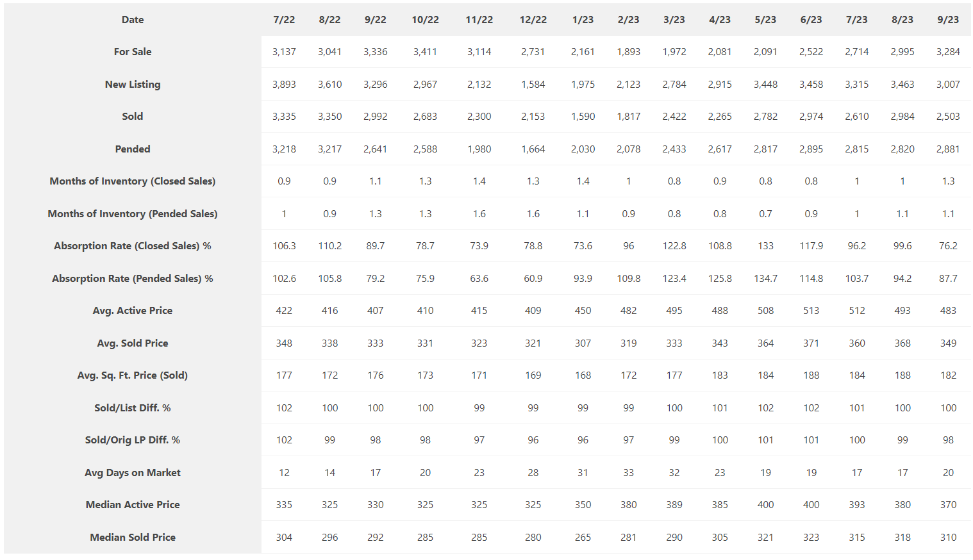Select the Sold/Orig LP Diff. % label
Viewport: 973px width, 560px height.
(x=133, y=440)
